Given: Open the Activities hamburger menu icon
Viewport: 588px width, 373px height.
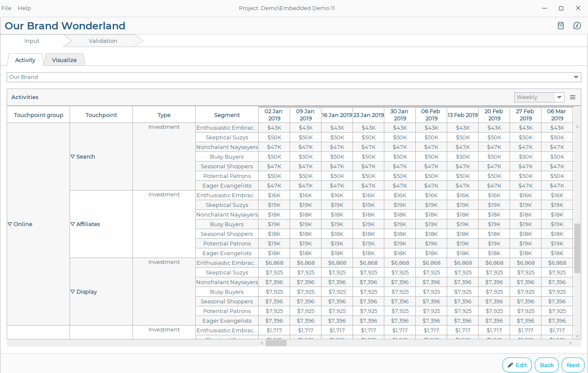Looking at the screenshot, I should (572, 97).
